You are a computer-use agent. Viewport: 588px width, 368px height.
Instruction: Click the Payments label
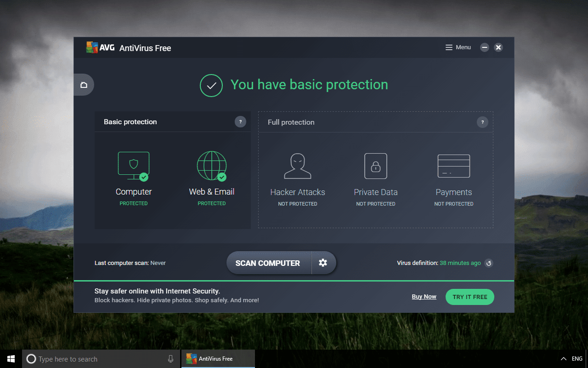point(454,192)
